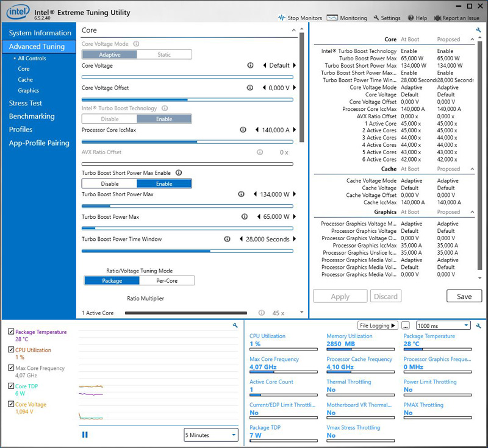Toggle Package Temperature graph checkbox
Viewport: 488px width, 448px height.
(11, 332)
